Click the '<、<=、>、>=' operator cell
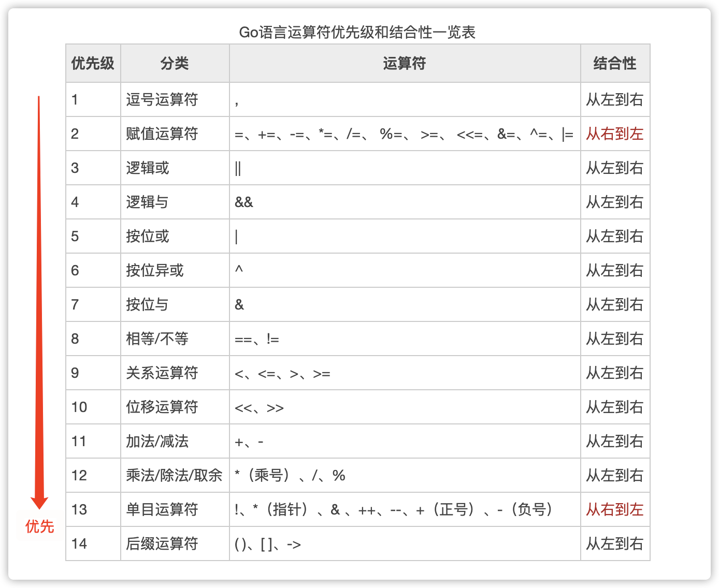 [x=405, y=373]
